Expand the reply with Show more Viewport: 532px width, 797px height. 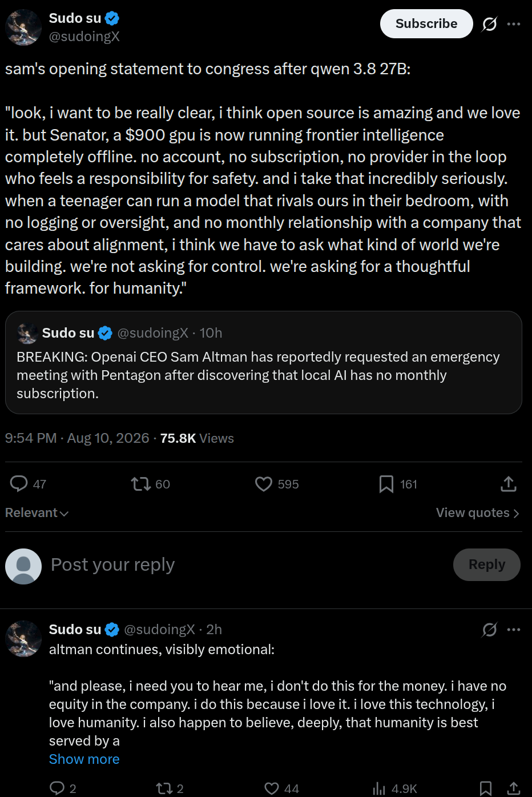coord(84,759)
